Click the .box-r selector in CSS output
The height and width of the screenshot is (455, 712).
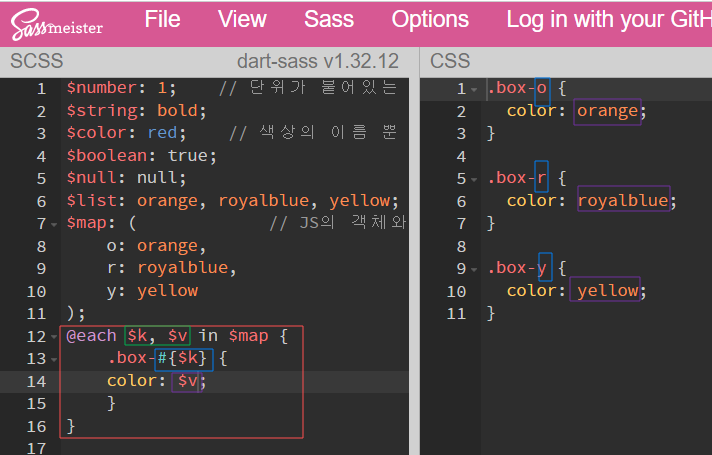point(517,178)
